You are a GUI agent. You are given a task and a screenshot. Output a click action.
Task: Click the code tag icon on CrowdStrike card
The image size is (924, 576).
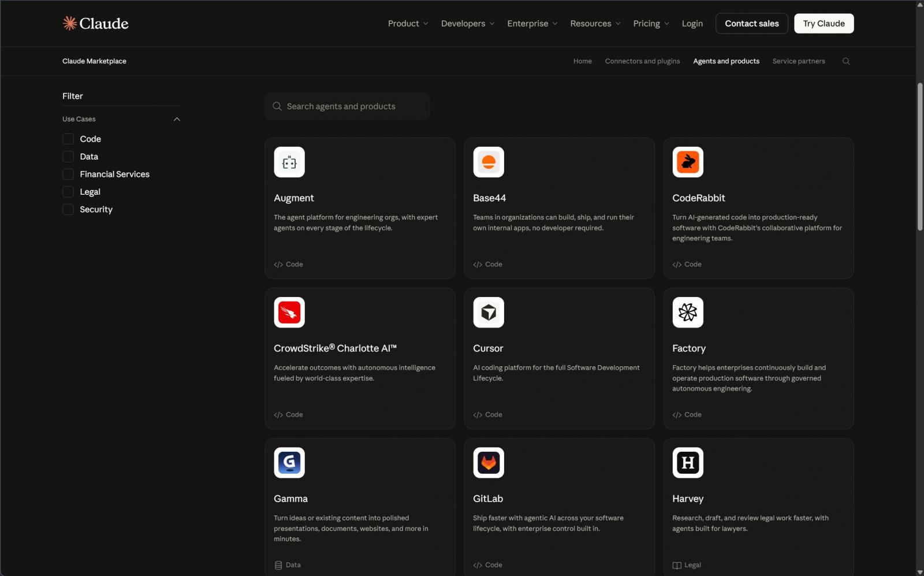pos(278,415)
